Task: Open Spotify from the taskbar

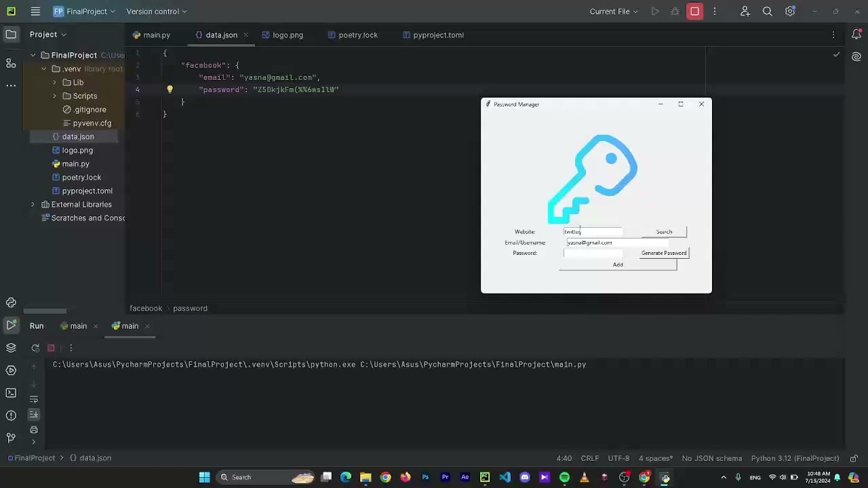Action: [564, 477]
